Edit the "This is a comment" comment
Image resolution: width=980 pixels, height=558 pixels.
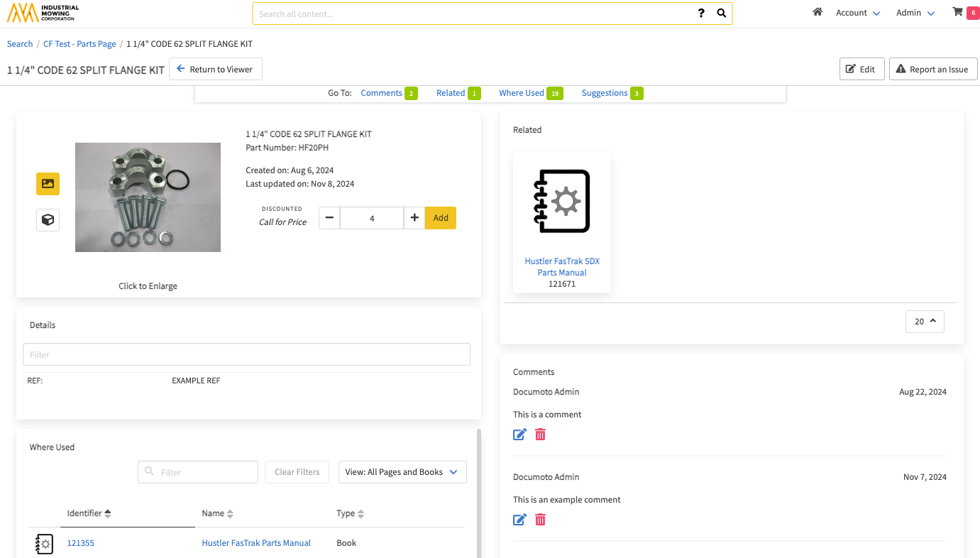[x=519, y=434]
